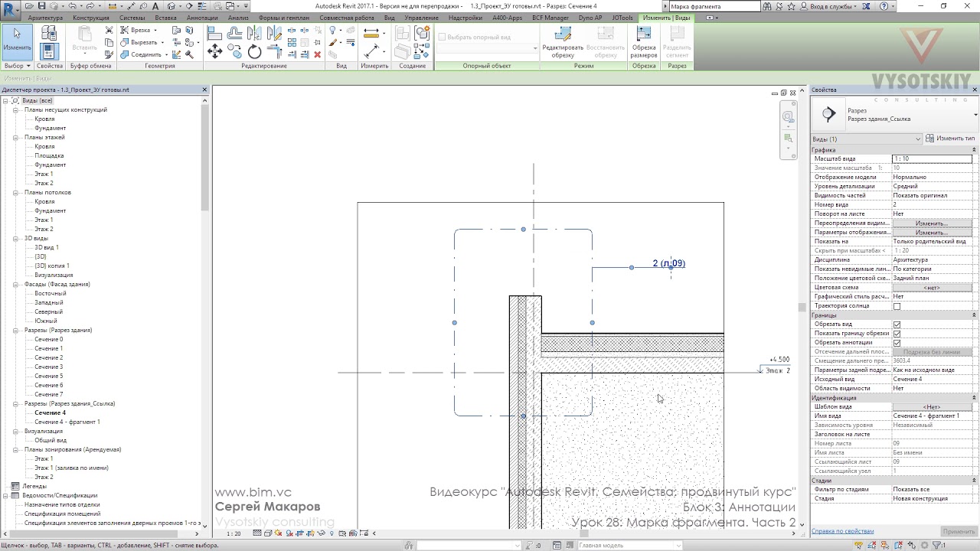Open Справка по свойствам link

843,531
